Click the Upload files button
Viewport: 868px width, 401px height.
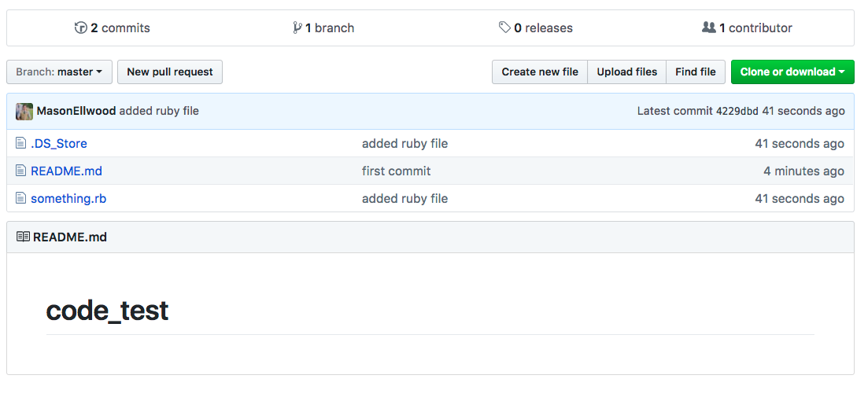pos(626,72)
